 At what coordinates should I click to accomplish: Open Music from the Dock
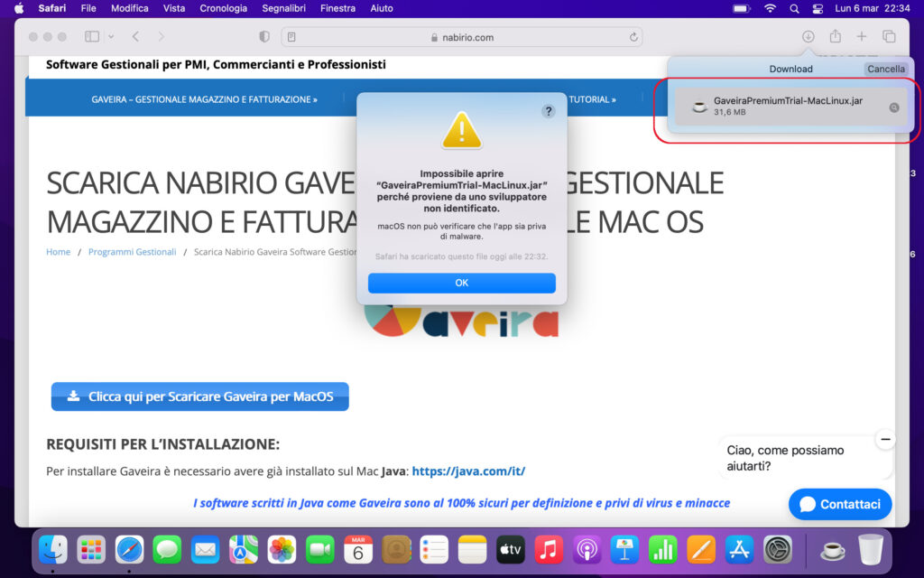tap(549, 550)
